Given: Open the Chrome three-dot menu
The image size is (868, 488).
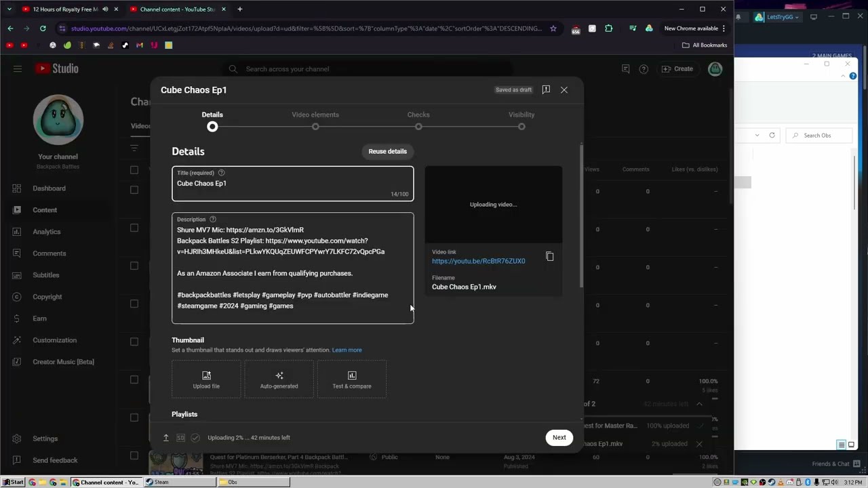Looking at the screenshot, I should coord(724,28).
